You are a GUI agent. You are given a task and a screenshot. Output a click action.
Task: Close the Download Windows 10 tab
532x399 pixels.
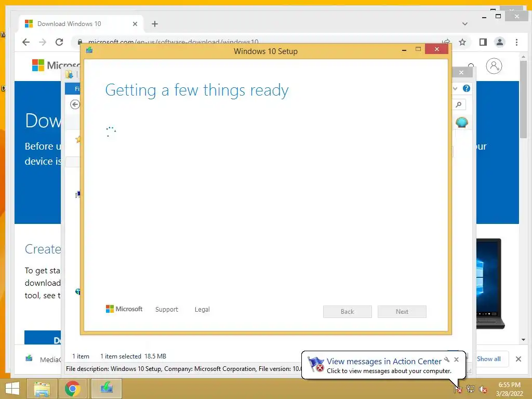tap(135, 24)
